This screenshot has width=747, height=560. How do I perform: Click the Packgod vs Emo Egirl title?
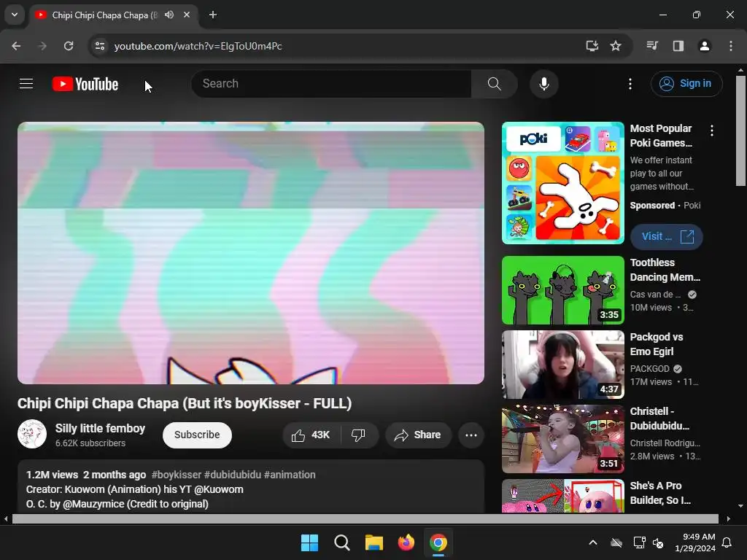click(x=657, y=344)
